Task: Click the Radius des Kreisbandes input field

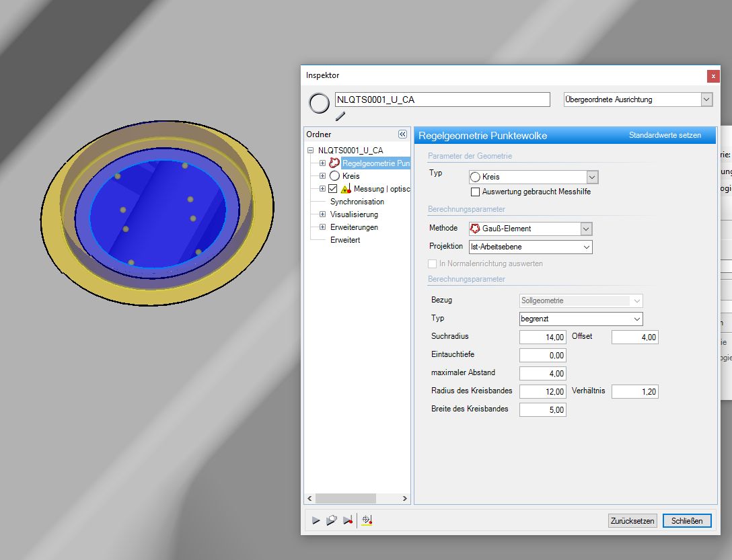Action: [x=542, y=391]
